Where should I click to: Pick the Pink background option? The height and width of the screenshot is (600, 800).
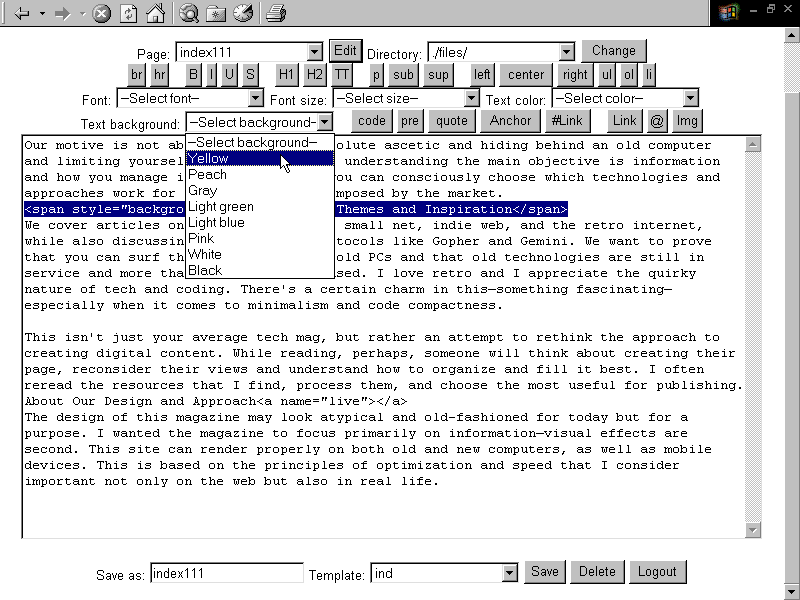point(201,238)
